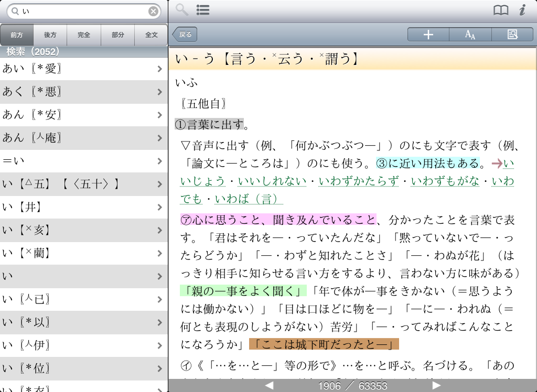Change text size with the AA icon
The height and width of the screenshot is (392, 537).
[470, 35]
